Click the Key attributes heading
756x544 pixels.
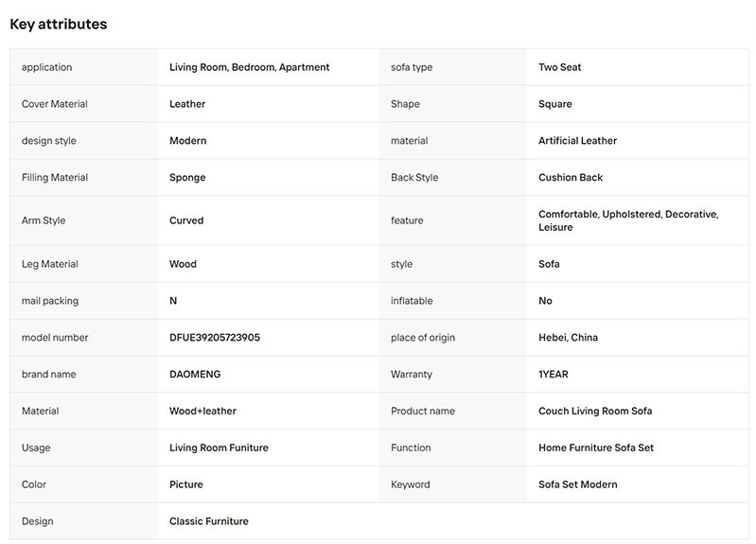59,24
